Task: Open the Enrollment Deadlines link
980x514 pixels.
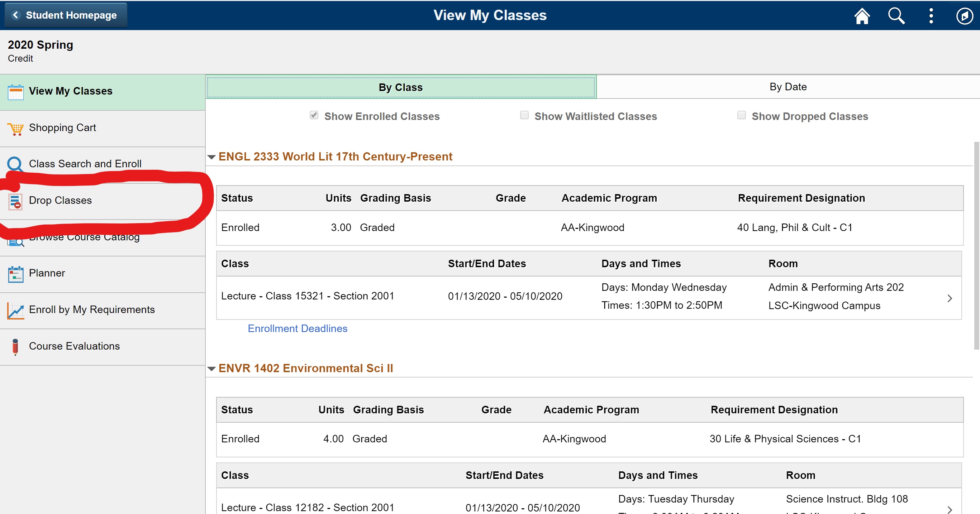Action: (298, 328)
